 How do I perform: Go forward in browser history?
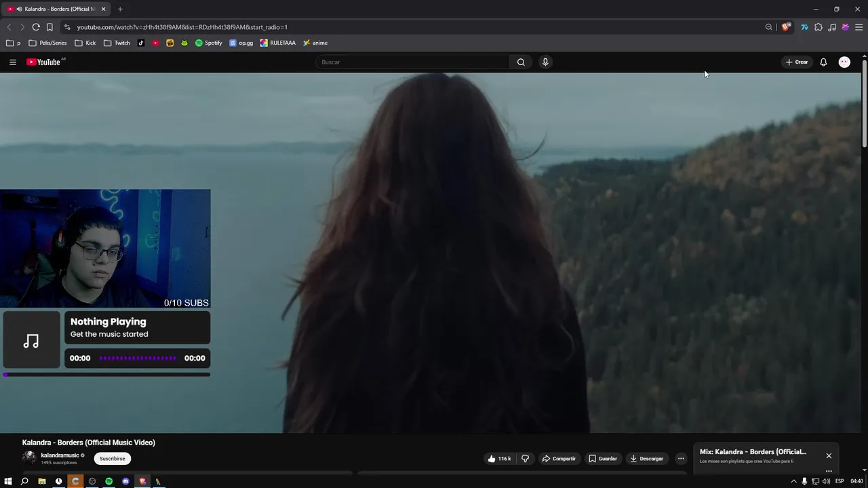[x=22, y=27]
